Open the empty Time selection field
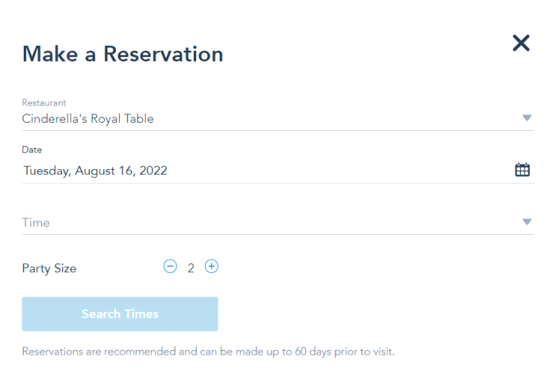Viewport: 556px width, 392px height. (x=278, y=222)
